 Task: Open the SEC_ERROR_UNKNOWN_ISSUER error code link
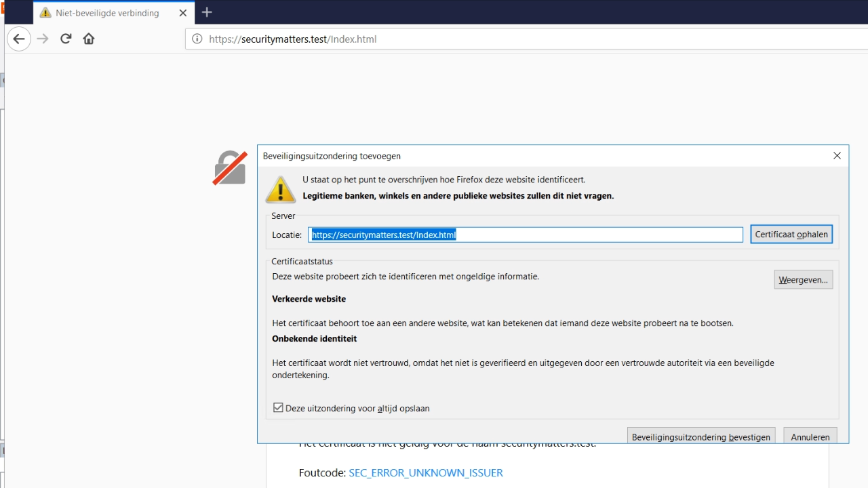[x=425, y=472]
